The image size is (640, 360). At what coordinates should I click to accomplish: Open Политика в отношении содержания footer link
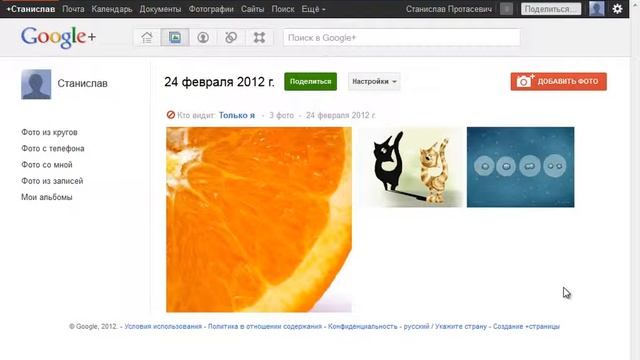coord(265,327)
